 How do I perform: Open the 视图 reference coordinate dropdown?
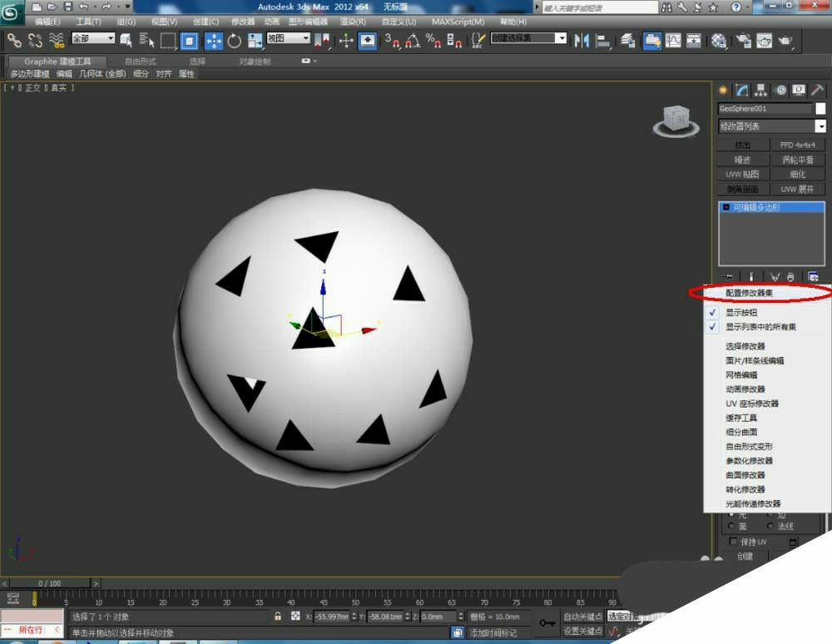pyautogui.click(x=288, y=39)
